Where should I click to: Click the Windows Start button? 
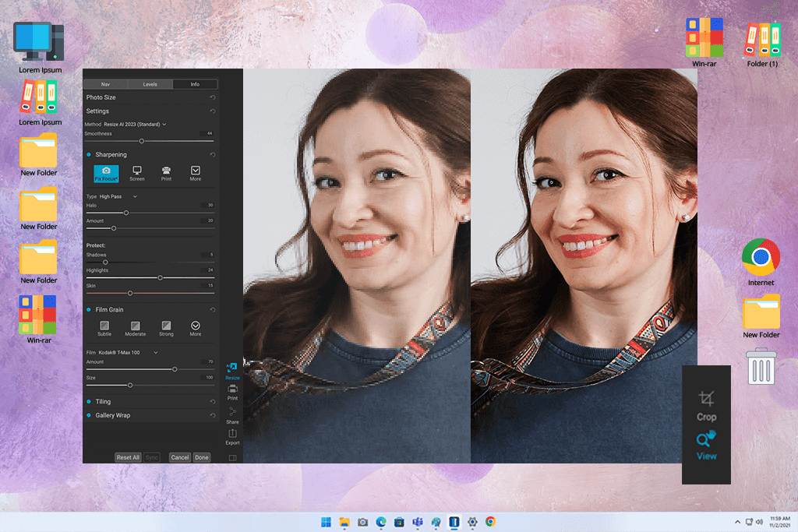click(x=327, y=522)
